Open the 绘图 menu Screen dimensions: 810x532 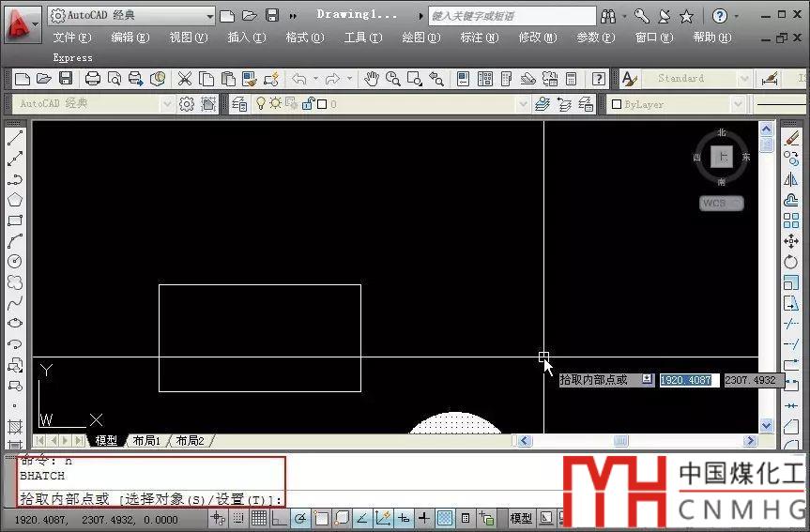click(x=418, y=38)
